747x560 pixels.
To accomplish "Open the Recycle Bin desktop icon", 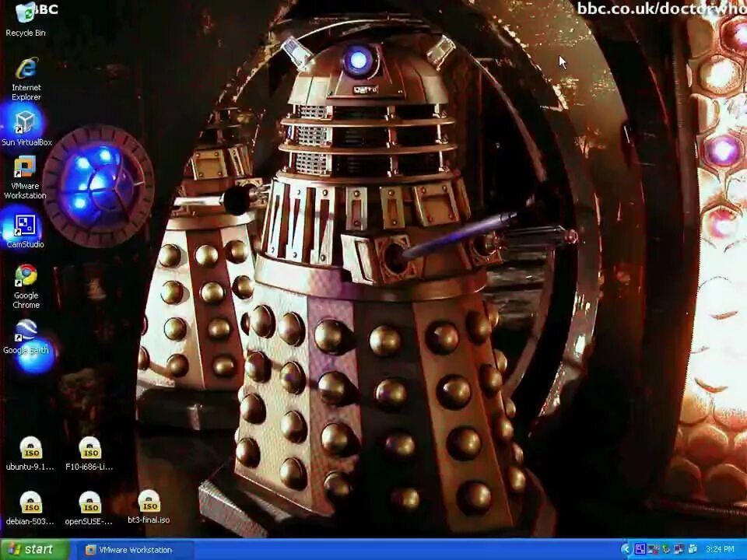I will (26, 19).
